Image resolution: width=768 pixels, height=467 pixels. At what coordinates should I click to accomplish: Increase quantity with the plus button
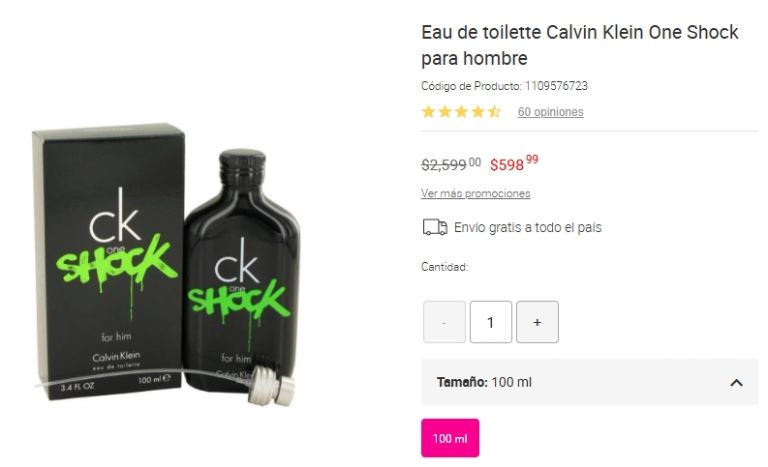point(537,322)
